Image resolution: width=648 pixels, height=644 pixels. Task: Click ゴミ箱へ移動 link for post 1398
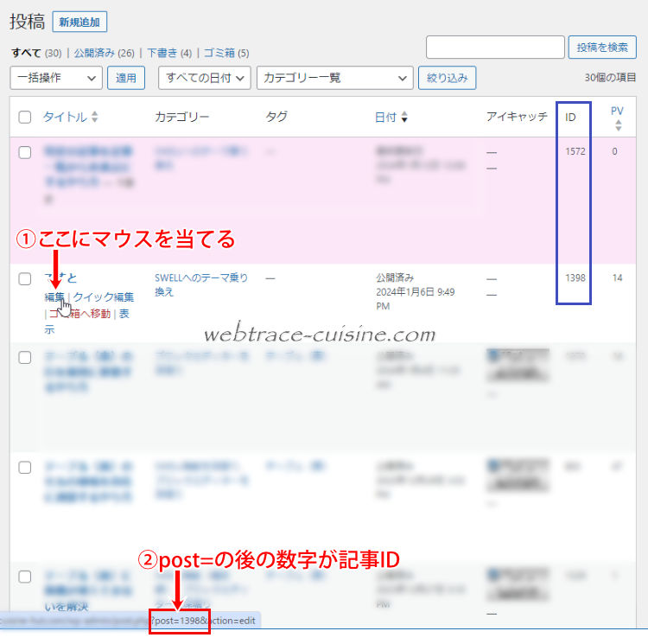click(79, 314)
